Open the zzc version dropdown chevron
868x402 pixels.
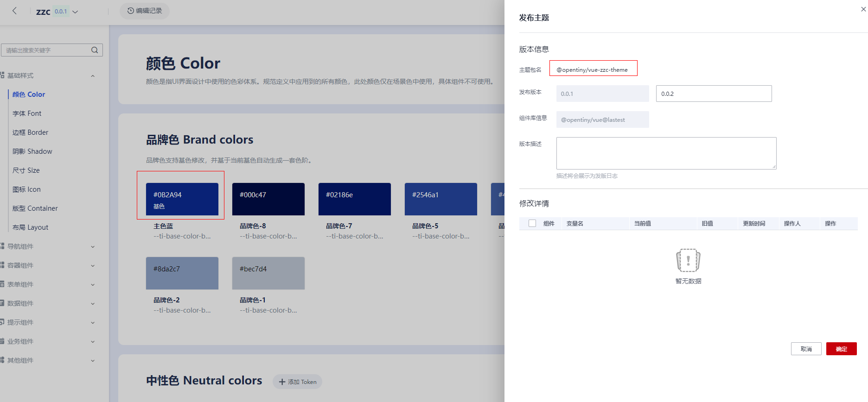tap(75, 12)
